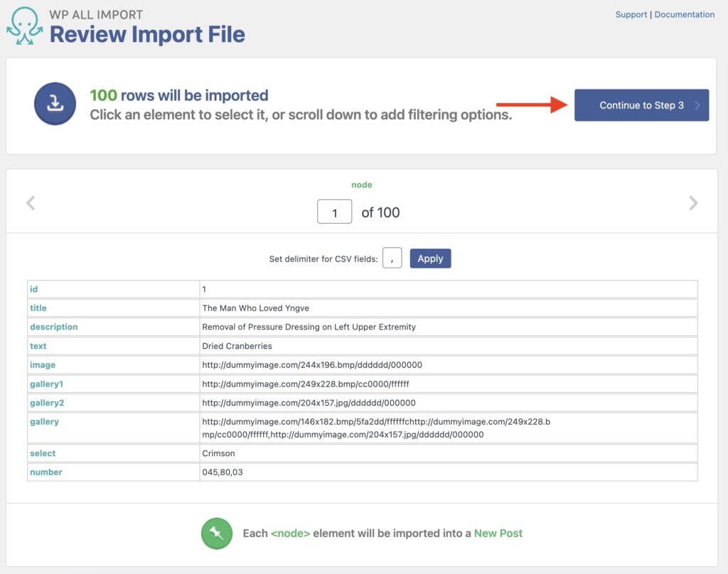Viewport: 728px width, 574px height.
Task: Click the text element in the data table
Action: (37, 346)
